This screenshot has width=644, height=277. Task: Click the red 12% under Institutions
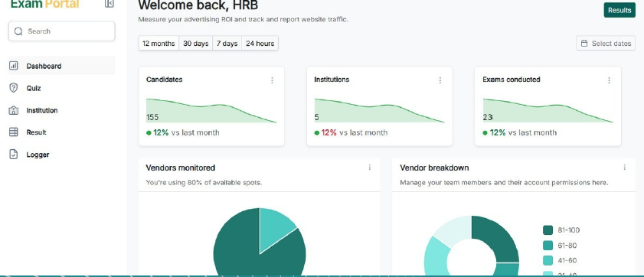click(x=329, y=132)
